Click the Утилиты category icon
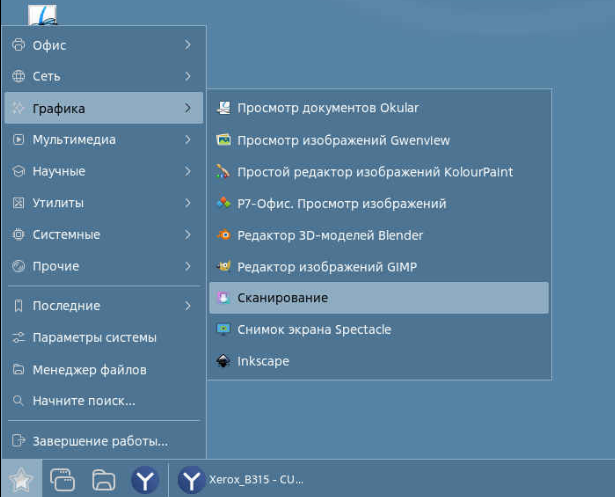 pos(18,203)
